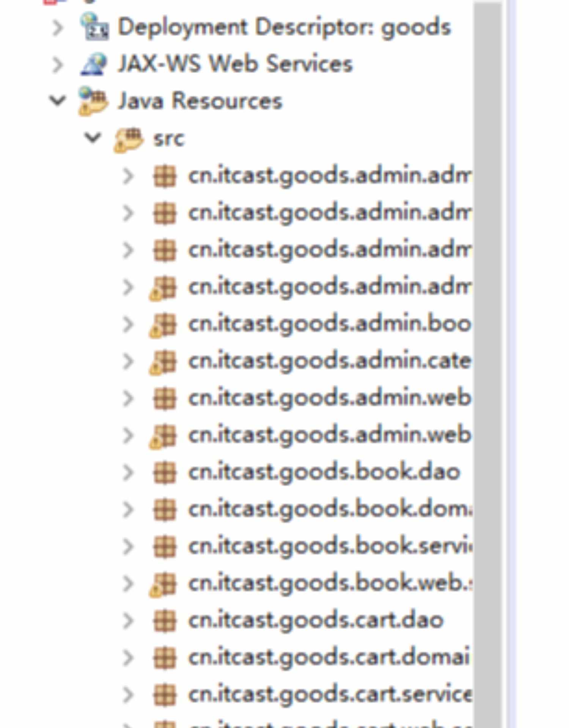The width and height of the screenshot is (569, 728).
Task: Expand the cn.itcast.goods.book.dao package
Action: point(128,473)
